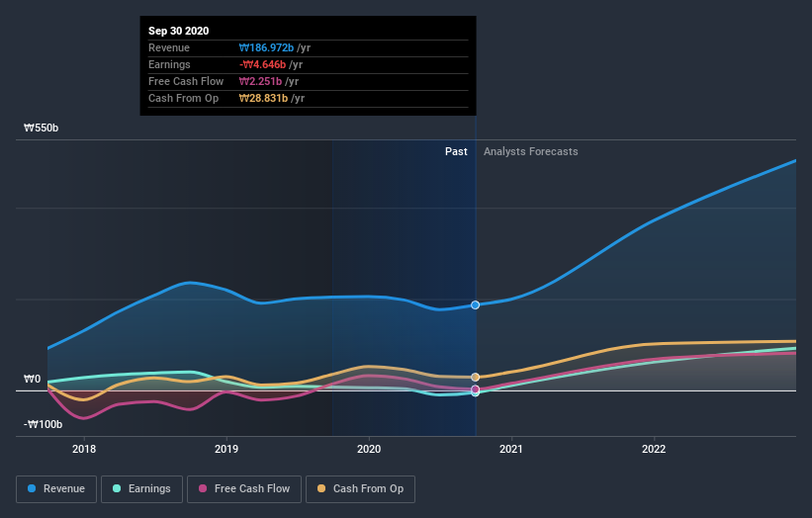The height and width of the screenshot is (518, 812).
Task: Click the orange Cash From Op data point
Action: [x=476, y=378]
